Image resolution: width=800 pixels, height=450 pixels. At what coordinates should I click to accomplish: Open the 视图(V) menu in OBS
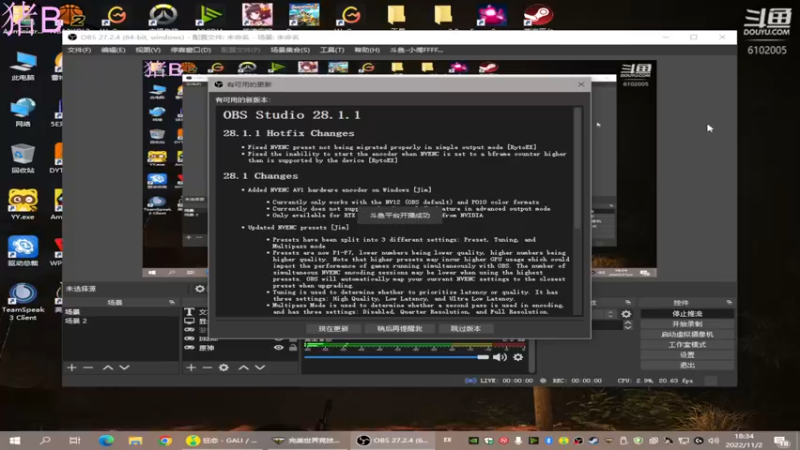click(x=148, y=50)
